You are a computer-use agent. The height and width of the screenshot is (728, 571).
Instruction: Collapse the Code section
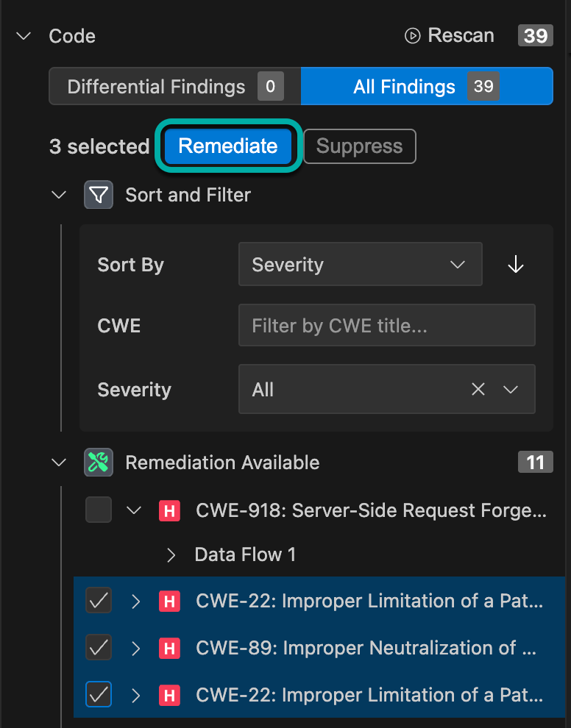(x=24, y=36)
